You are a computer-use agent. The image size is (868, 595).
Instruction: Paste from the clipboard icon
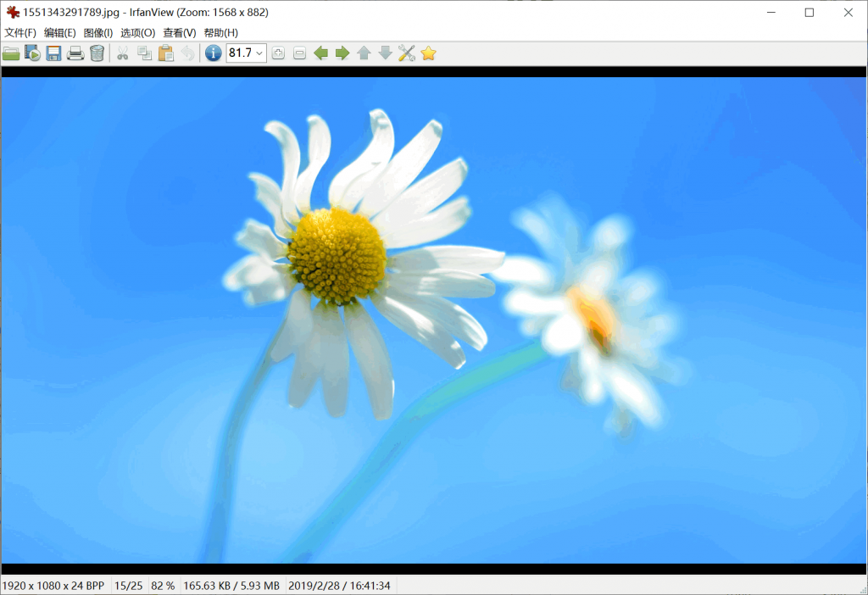(166, 53)
